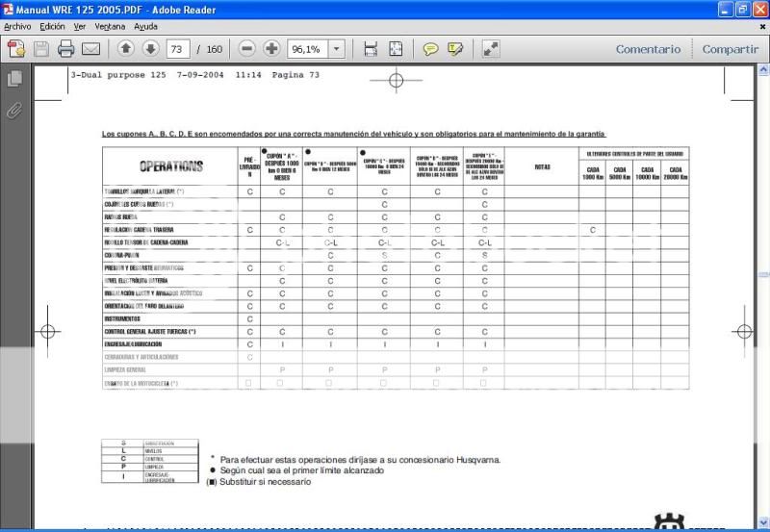The width and height of the screenshot is (770, 532).
Task: Zoom out with the minus button
Action: (247, 48)
